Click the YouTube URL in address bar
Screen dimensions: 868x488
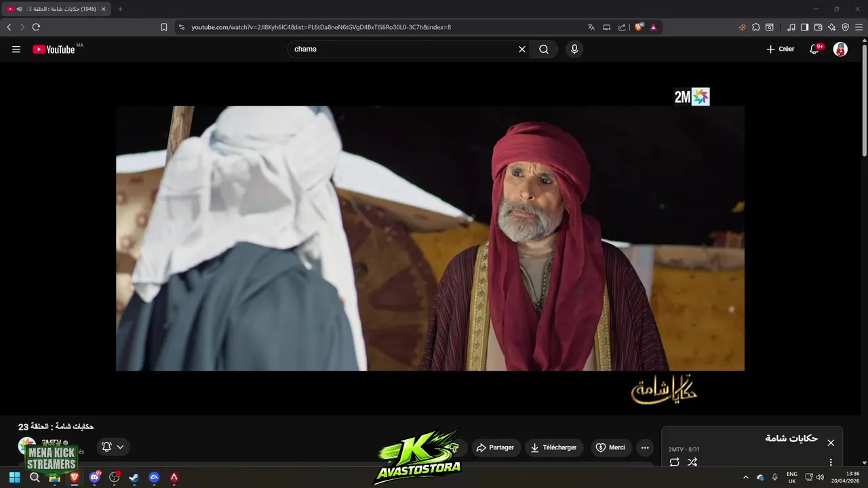click(321, 27)
